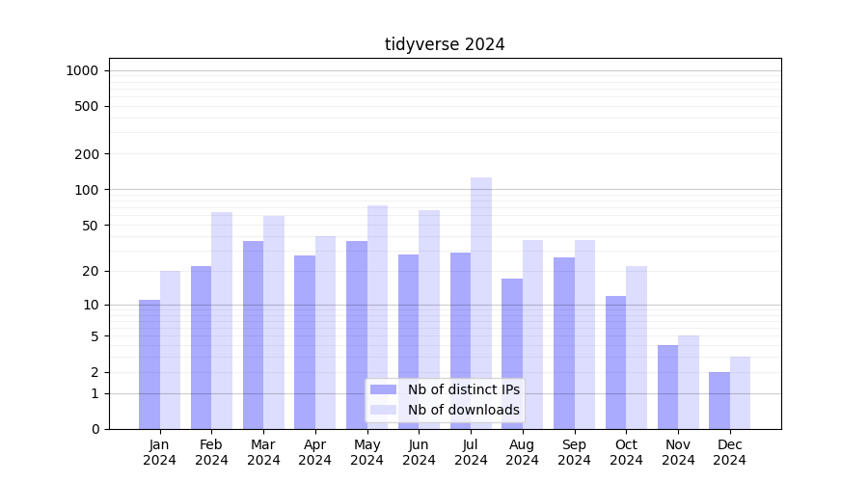The height and width of the screenshot is (482, 868).
Task: Click the light downloads bar for Nov 2024
Action: tap(689, 382)
